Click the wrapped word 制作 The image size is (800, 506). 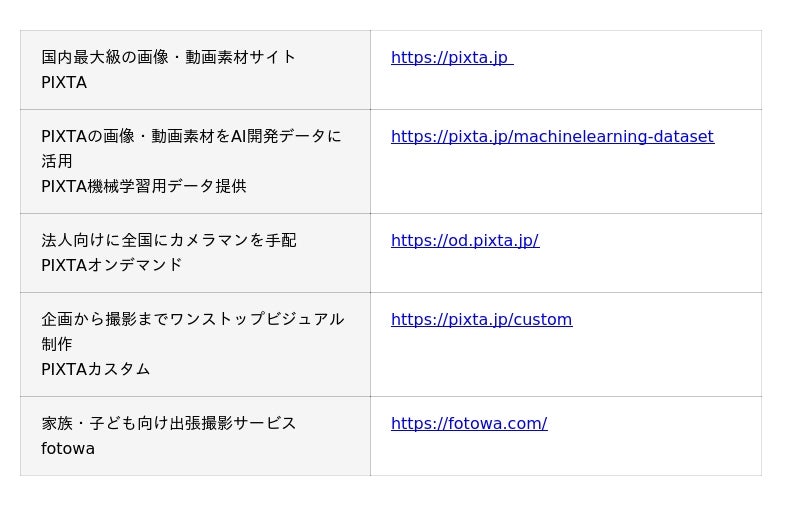pos(57,345)
